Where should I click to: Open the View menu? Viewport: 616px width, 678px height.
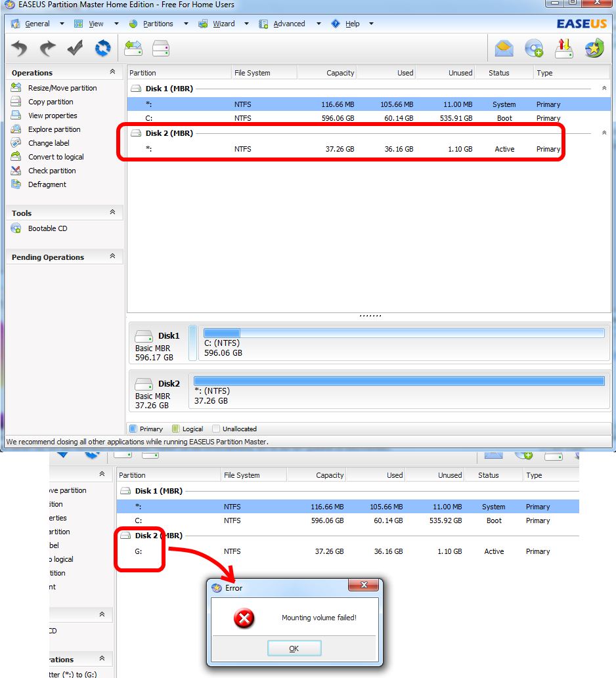point(96,24)
